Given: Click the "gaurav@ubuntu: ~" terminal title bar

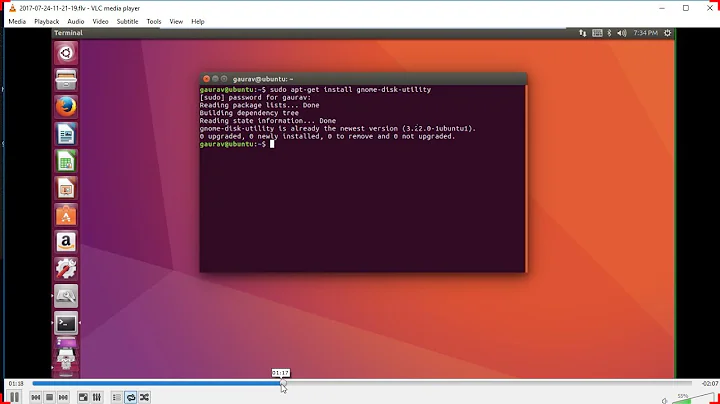Looking at the screenshot, I should coord(363,79).
